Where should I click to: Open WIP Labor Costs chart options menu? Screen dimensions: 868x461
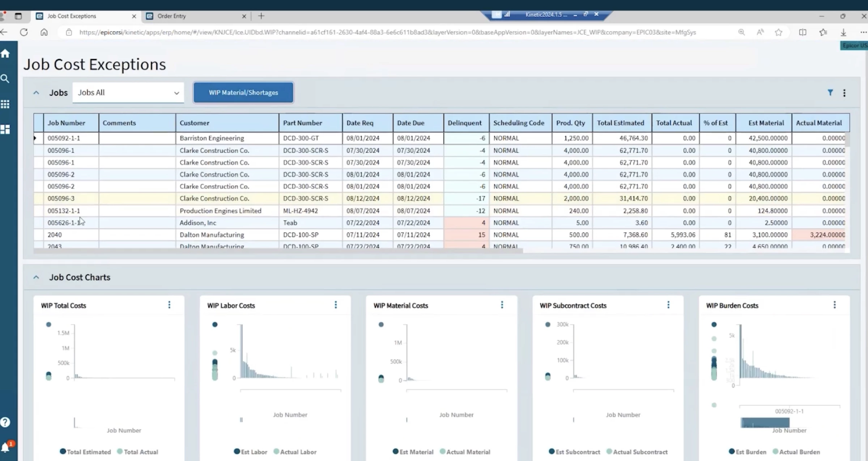(x=336, y=305)
